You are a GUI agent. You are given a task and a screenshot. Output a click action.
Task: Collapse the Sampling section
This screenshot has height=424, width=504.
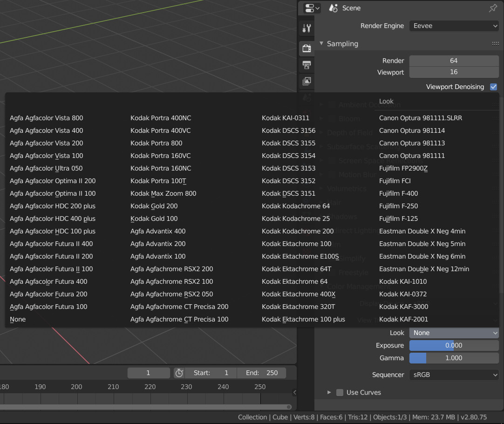[322, 43]
